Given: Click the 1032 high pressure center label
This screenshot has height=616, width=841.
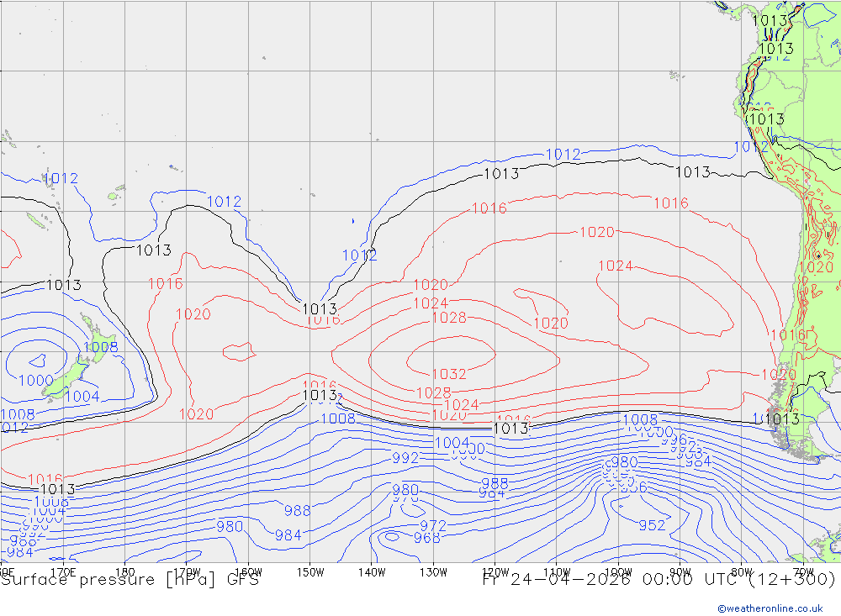Looking at the screenshot, I should coord(448,375).
